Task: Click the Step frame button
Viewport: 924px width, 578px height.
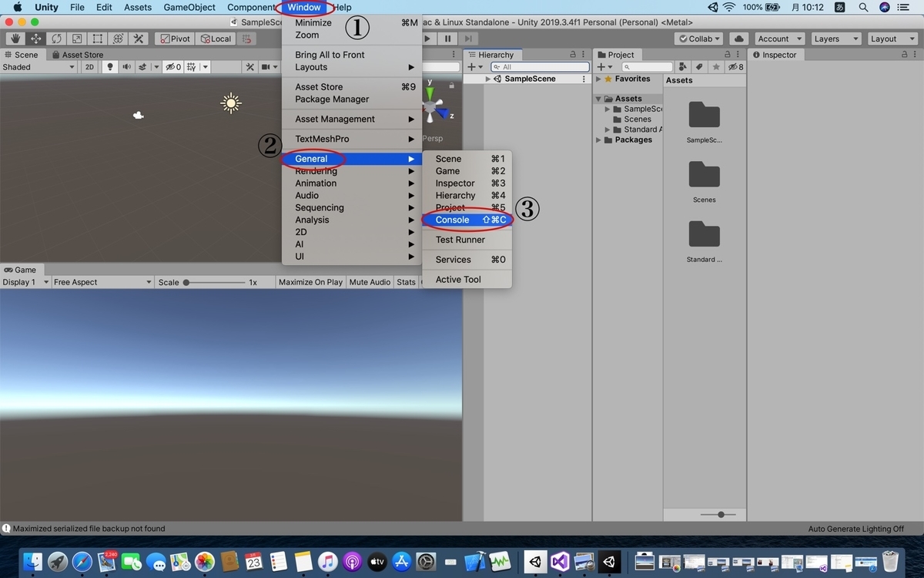Action: tap(467, 39)
